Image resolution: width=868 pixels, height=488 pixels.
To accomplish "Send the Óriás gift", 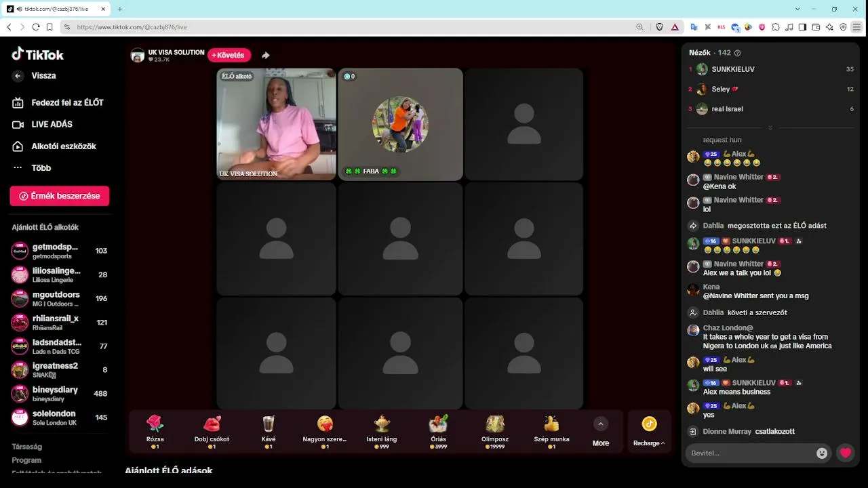I will 438,432.
